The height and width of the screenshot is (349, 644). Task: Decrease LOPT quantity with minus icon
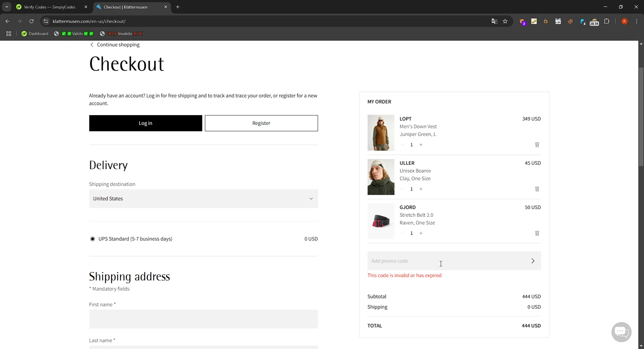click(x=402, y=145)
